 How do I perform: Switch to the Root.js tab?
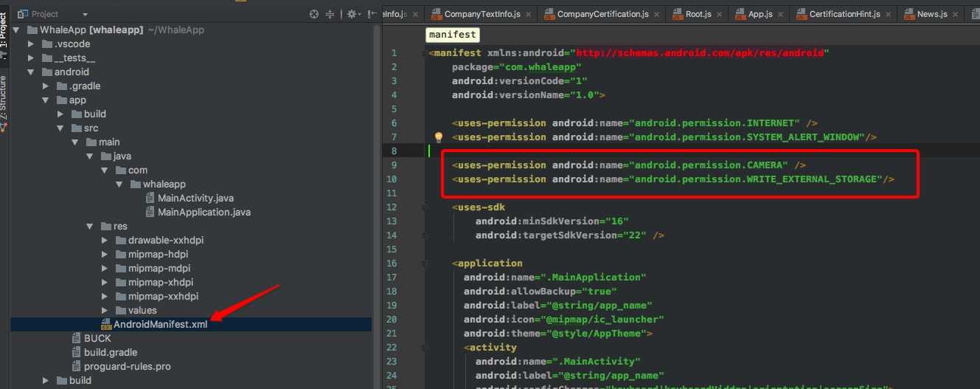tap(695, 14)
